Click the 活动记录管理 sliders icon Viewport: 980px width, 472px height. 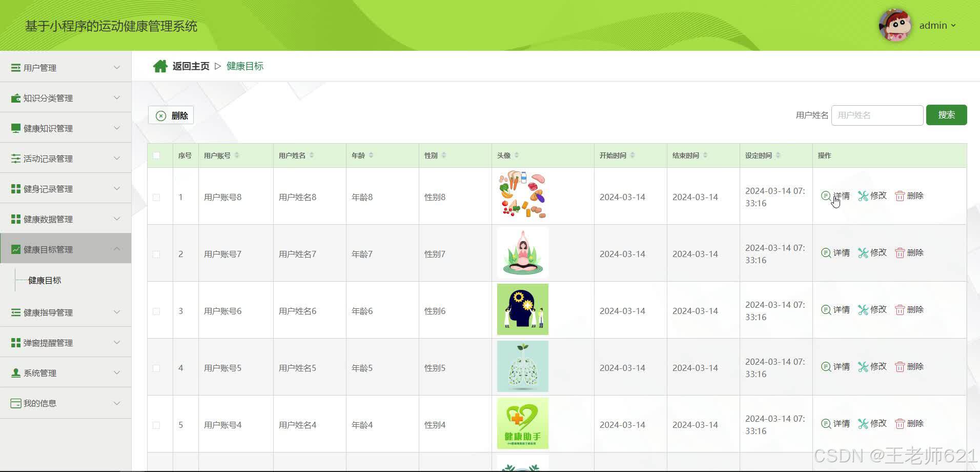(16, 159)
